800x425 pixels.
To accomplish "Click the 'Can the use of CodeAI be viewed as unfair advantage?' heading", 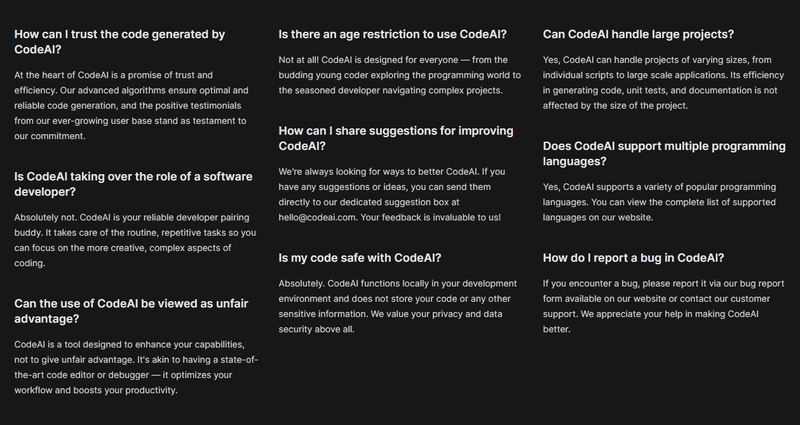I will (x=131, y=311).
